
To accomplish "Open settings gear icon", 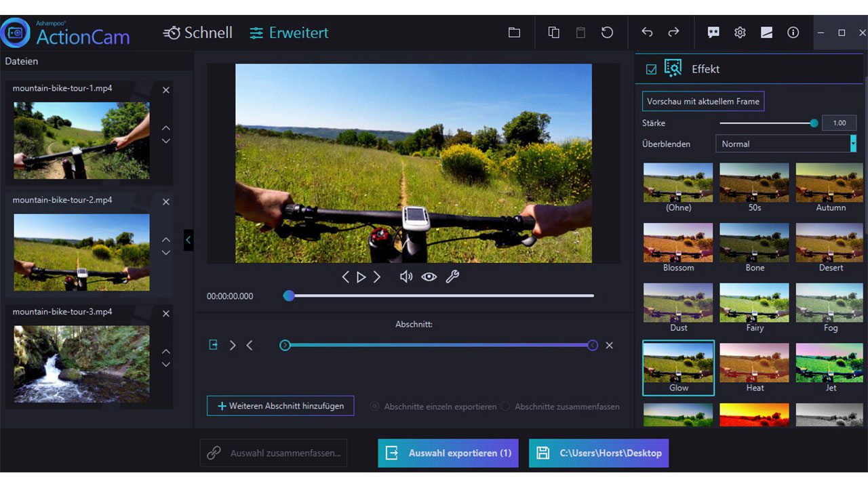I will point(740,33).
